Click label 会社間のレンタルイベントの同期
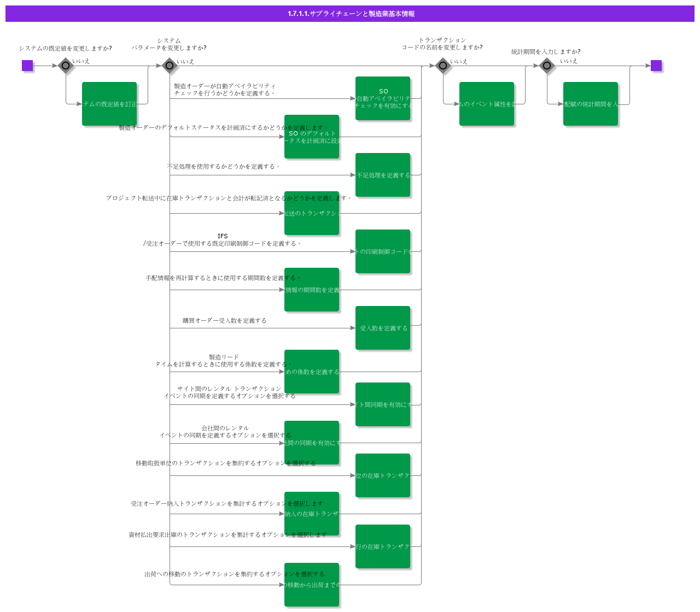 pos(225,432)
